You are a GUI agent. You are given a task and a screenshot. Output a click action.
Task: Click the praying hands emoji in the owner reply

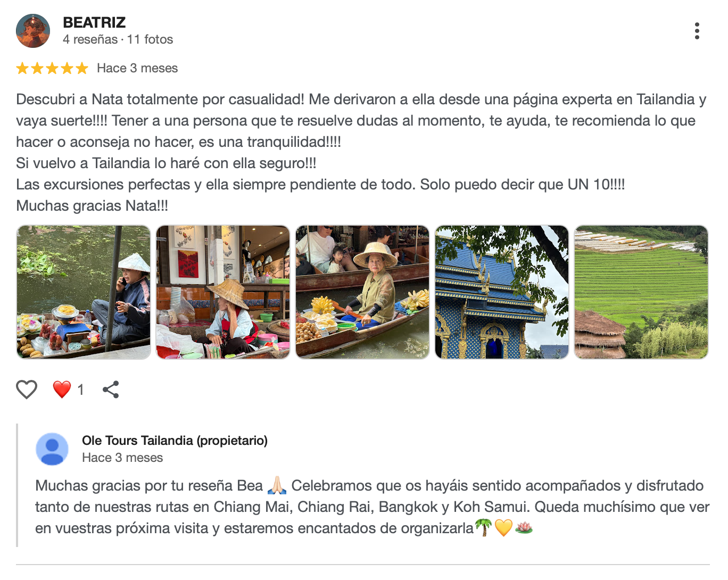(277, 485)
